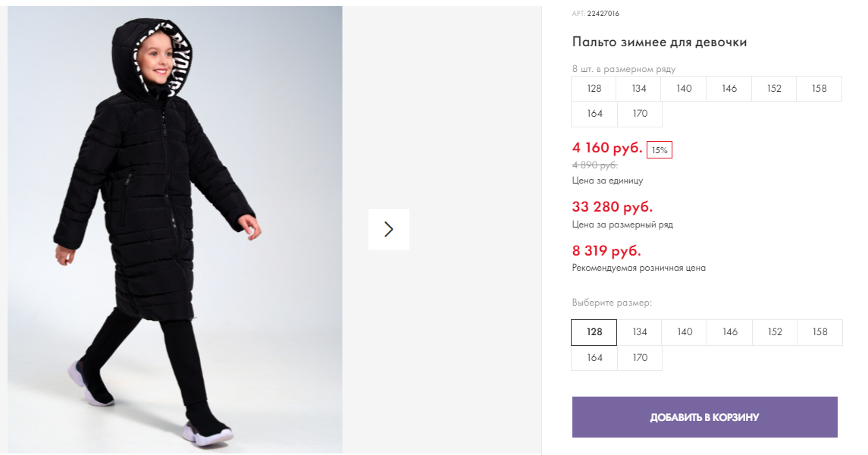Click the red 15% discount badge
Viewport: 868px width, 455px height.
[660, 150]
